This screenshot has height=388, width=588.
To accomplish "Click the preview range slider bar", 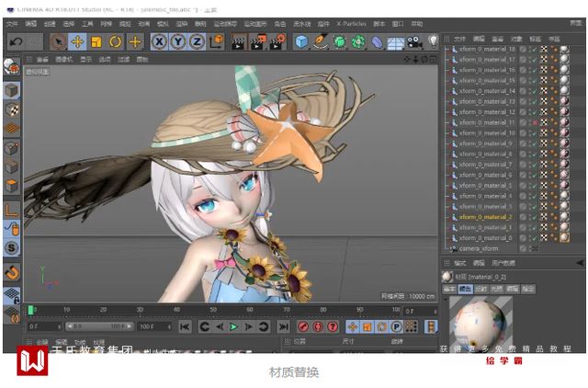I will coord(99,326).
